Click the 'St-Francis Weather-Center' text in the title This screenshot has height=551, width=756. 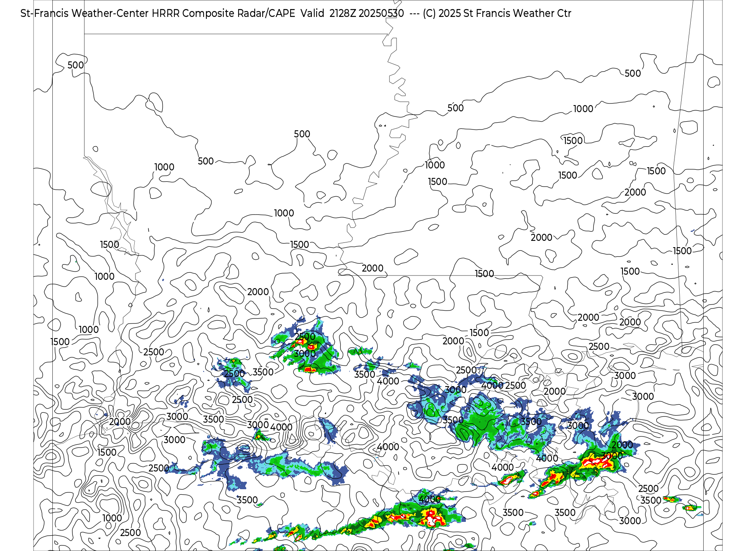point(85,13)
